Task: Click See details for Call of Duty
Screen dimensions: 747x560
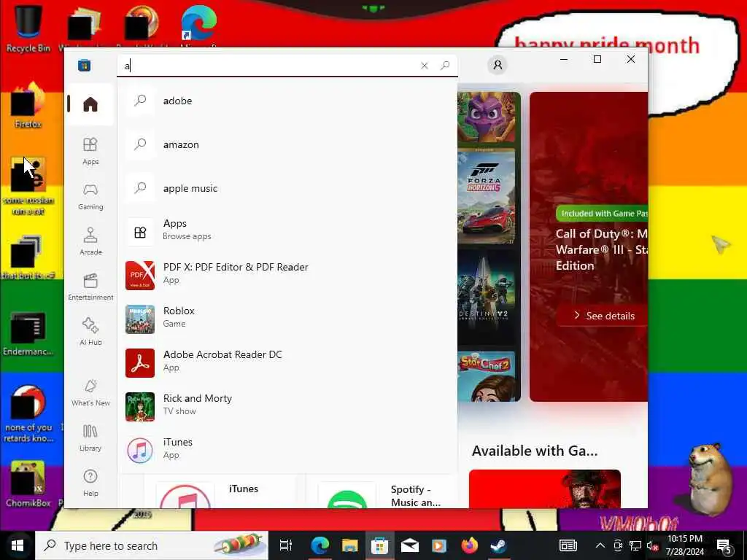Action: point(604,316)
